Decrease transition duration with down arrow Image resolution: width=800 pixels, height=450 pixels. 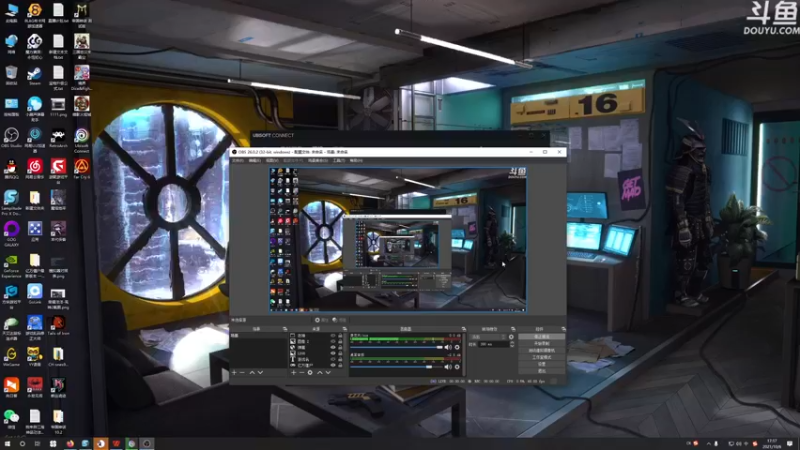click(512, 346)
